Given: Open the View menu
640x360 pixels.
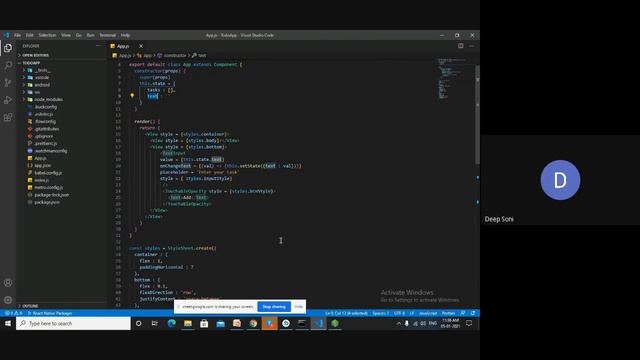Looking at the screenshot, I should (x=66, y=35).
